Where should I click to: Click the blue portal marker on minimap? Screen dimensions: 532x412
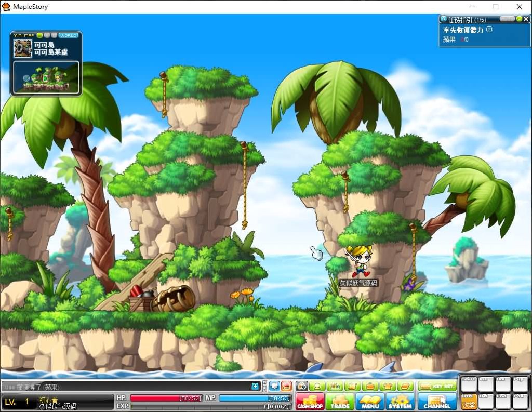point(26,78)
